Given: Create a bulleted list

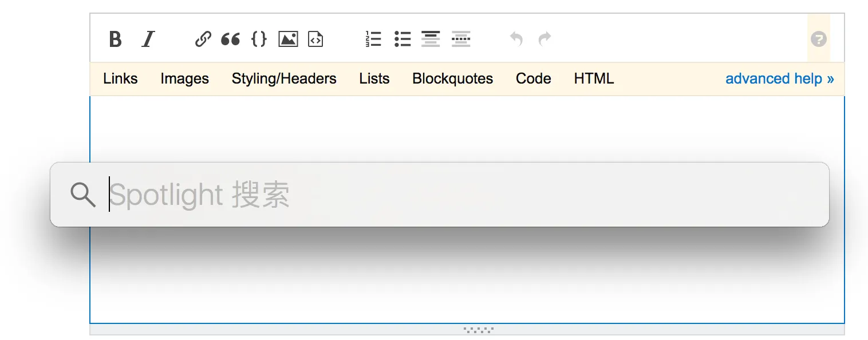Looking at the screenshot, I should point(403,39).
